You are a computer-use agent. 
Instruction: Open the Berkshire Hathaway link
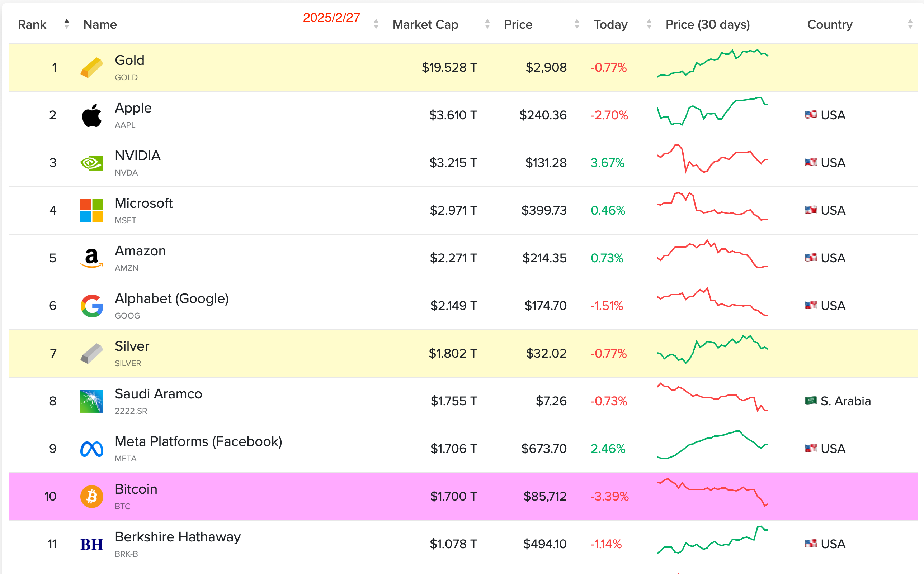click(x=178, y=537)
